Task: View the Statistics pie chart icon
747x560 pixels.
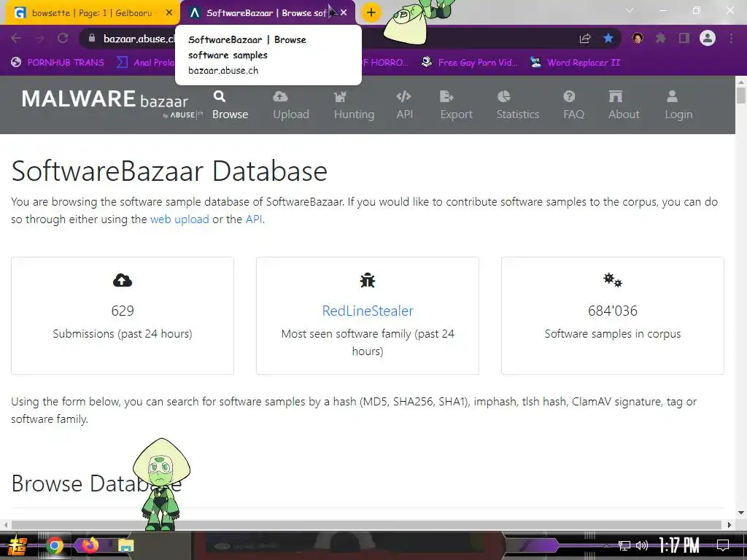Action: point(503,97)
